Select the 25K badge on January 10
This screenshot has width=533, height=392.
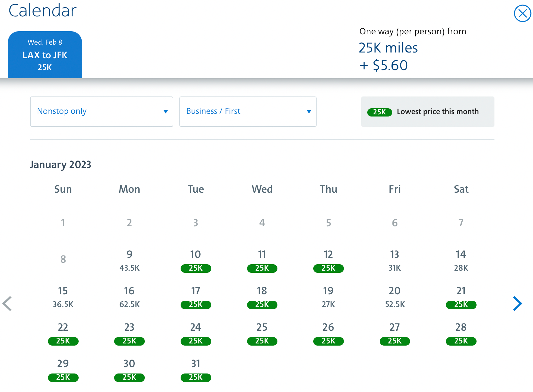click(x=196, y=268)
